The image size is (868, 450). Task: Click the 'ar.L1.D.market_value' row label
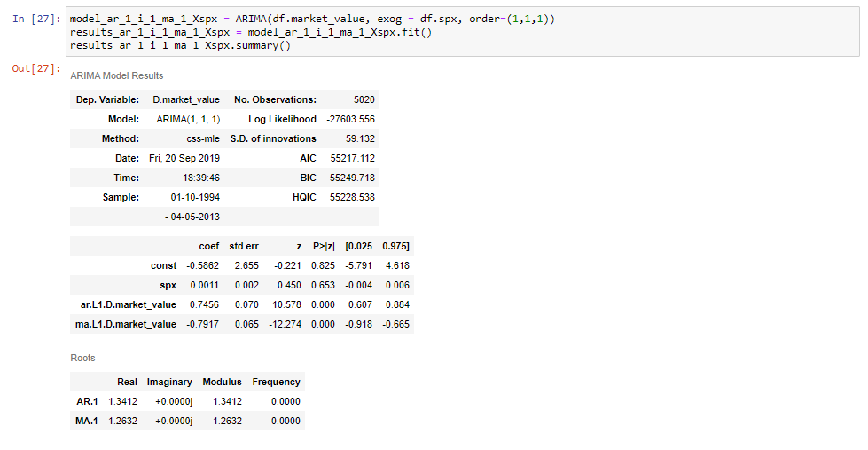coord(129,304)
